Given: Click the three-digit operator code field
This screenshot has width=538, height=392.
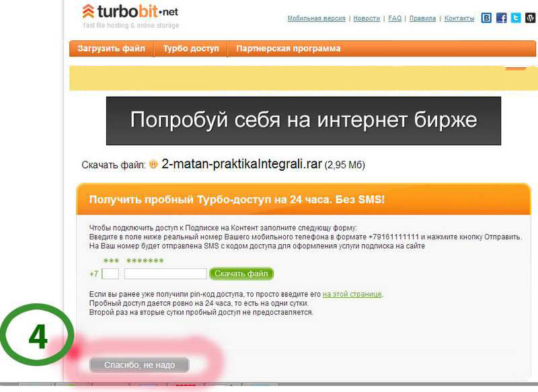Looking at the screenshot, I should pyautogui.click(x=110, y=274).
